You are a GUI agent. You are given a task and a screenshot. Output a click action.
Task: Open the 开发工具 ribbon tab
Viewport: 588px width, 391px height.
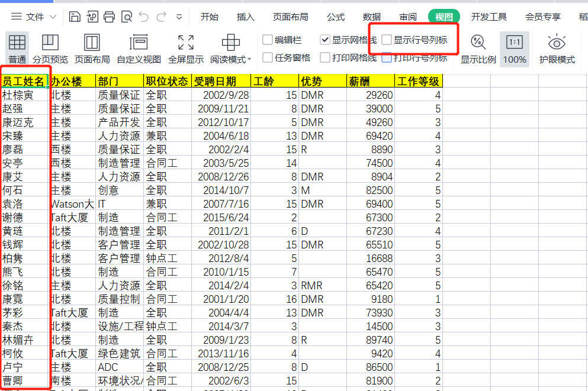489,17
